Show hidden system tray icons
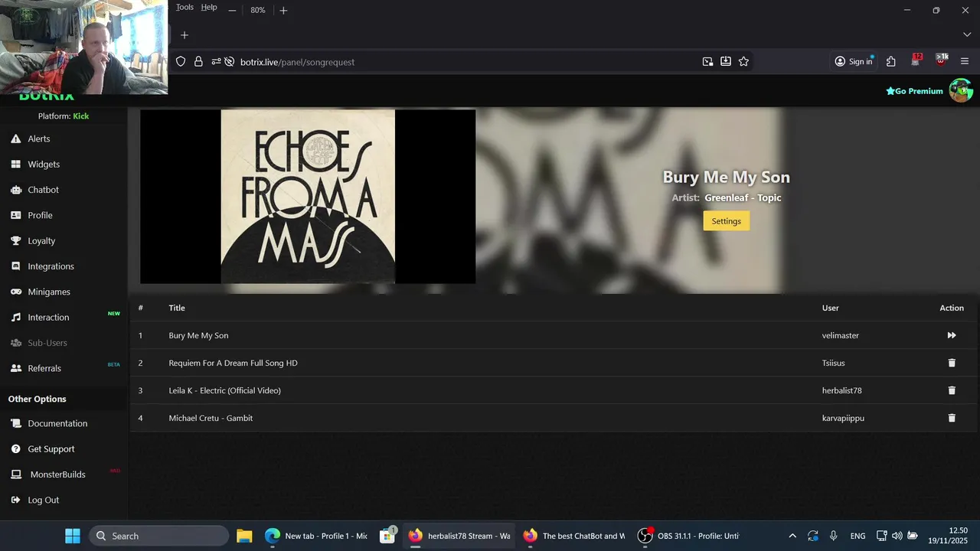This screenshot has height=551, width=980. (x=792, y=536)
